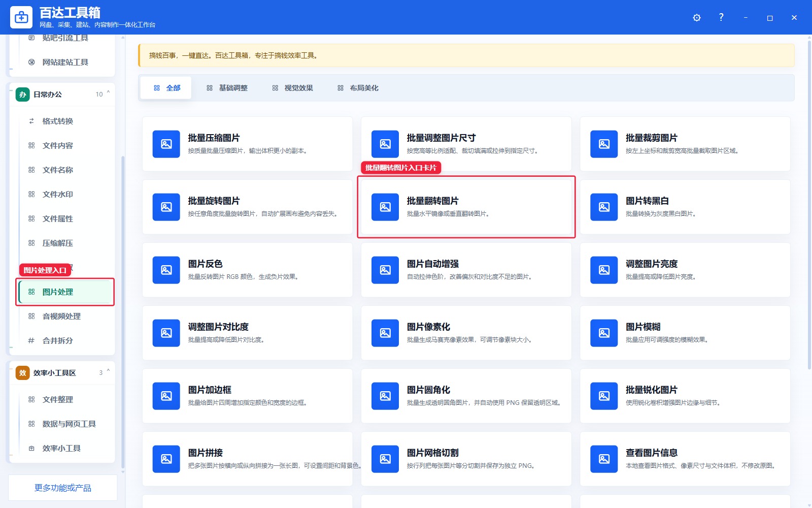Image resolution: width=812 pixels, height=508 pixels.
Task: Click the 批量翻转图片 card icon
Action: pyautogui.click(x=385, y=207)
